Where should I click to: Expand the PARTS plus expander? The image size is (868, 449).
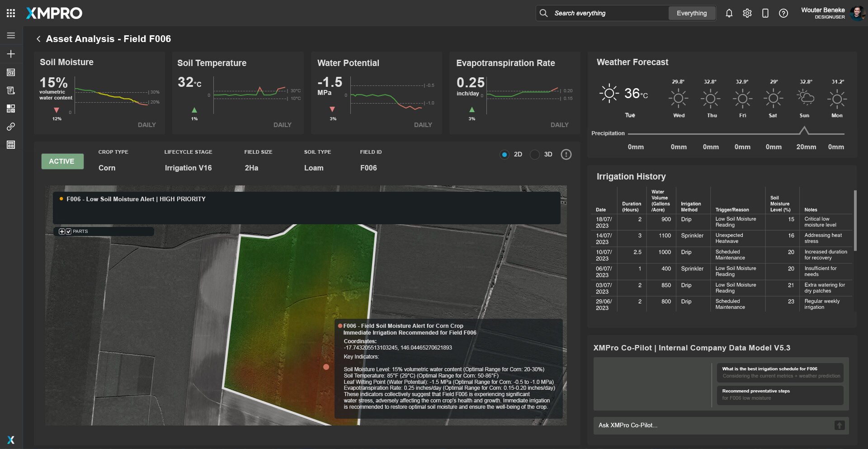tap(62, 232)
